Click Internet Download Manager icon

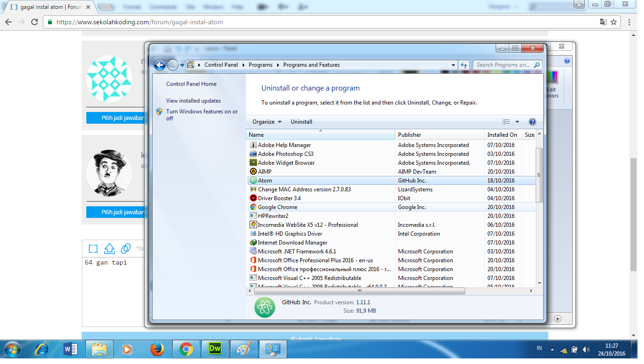(253, 242)
